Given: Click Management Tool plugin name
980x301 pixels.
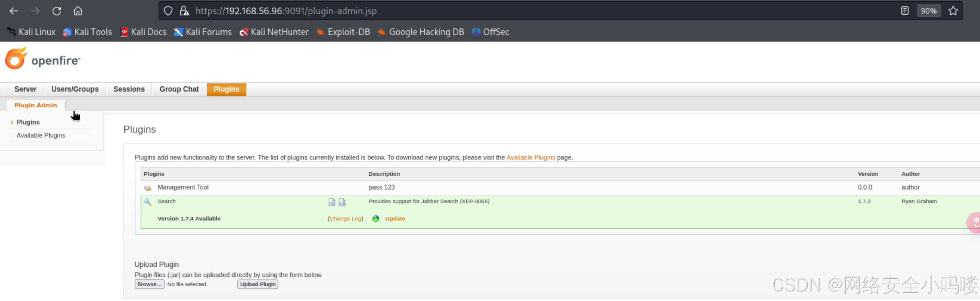Looking at the screenshot, I should pyautogui.click(x=183, y=187).
